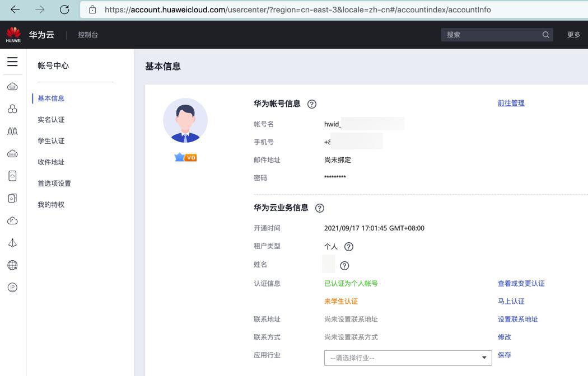Screen dimensions: 588x376
Task: Select 基本信息 in account menu
Action: pos(51,98)
